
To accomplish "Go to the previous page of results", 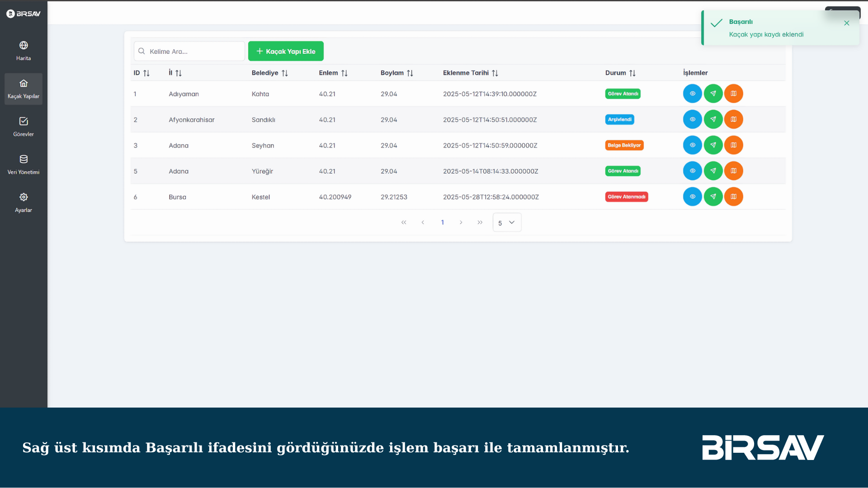I will click(x=423, y=222).
